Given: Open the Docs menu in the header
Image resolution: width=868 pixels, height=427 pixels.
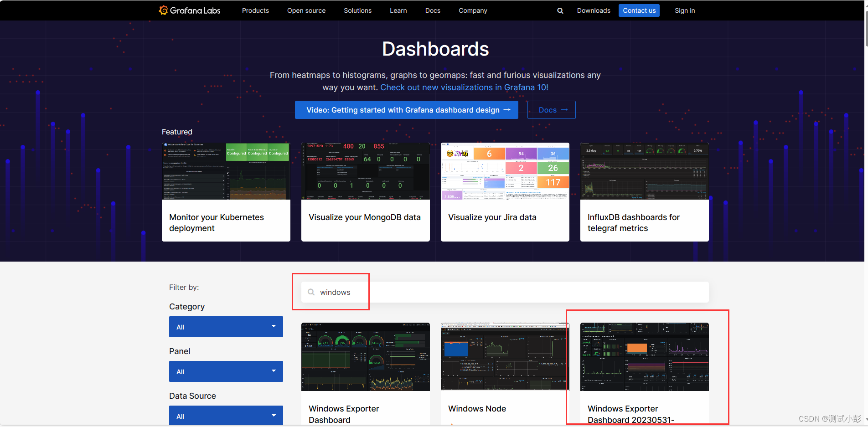Looking at the screenshot, I should pyautogui.click(x=433, y=10).
